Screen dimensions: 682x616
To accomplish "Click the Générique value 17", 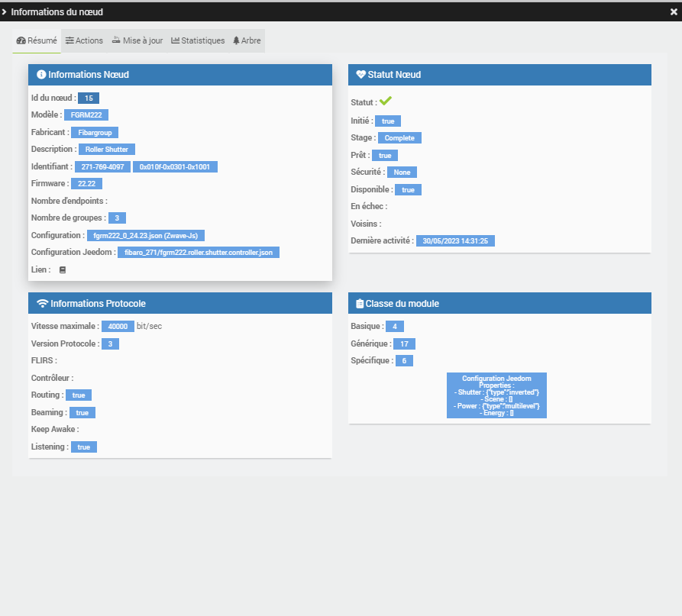I will tap(405, 344).
